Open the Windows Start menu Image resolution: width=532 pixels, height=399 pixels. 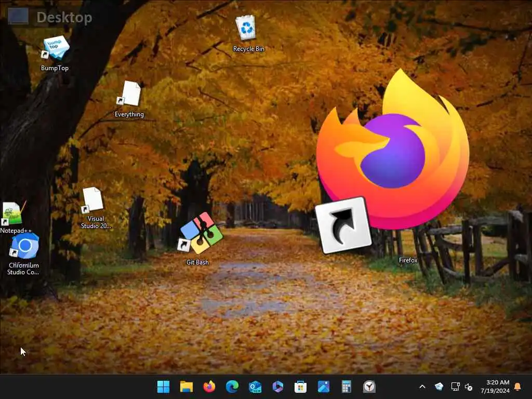click(x=163, y=387)
